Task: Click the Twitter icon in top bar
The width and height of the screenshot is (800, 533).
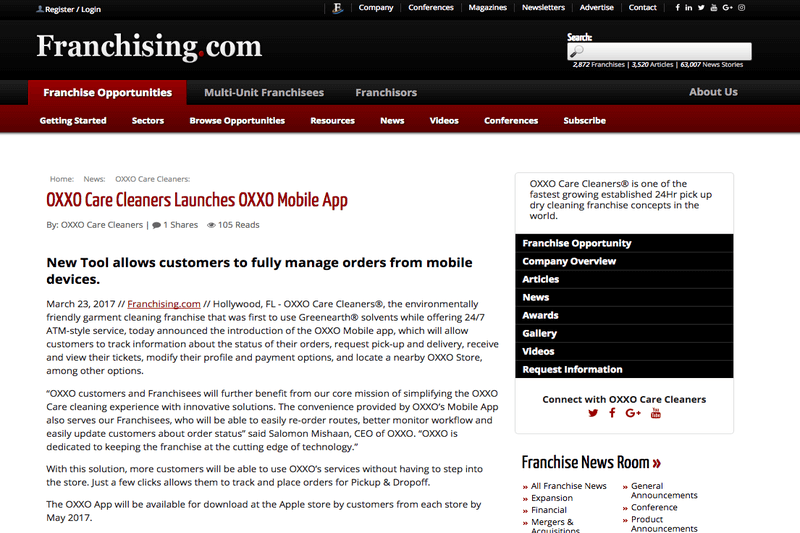Action: coord(702,8)
